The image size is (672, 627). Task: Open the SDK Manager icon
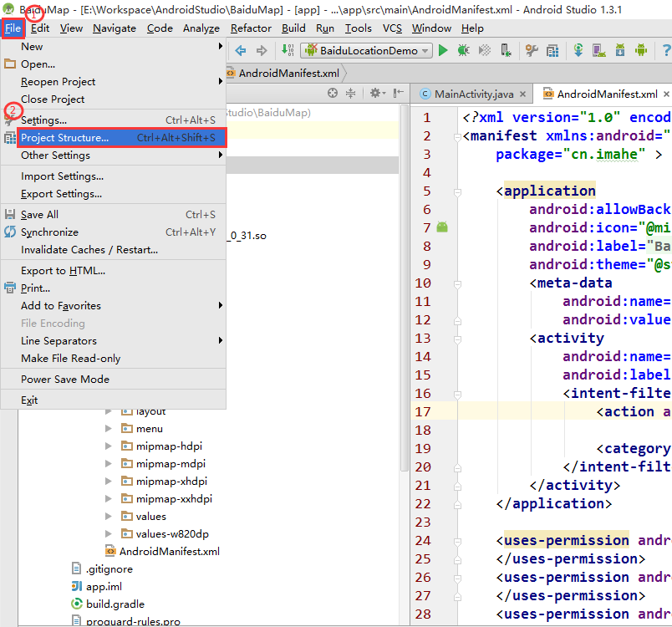[x=620, y=50]
